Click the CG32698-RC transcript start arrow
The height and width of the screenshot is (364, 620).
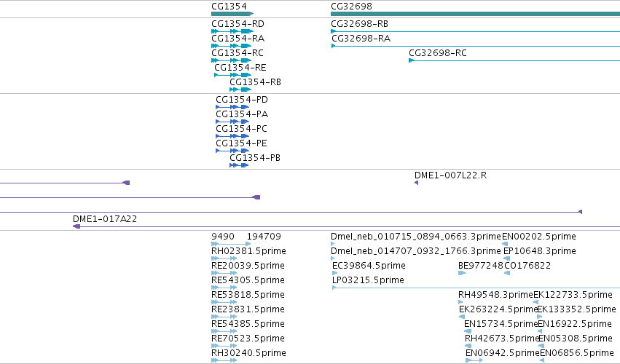tap(411, 60)
